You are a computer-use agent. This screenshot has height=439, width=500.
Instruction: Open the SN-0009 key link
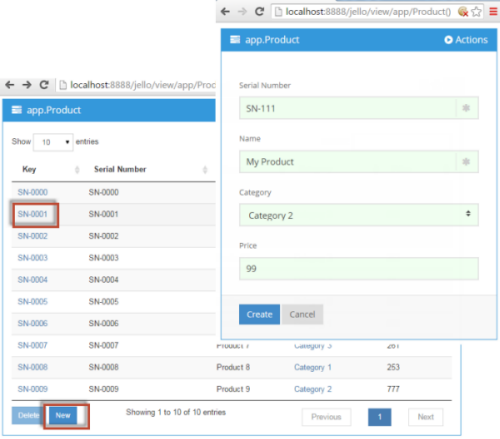(x=33, y=389)
